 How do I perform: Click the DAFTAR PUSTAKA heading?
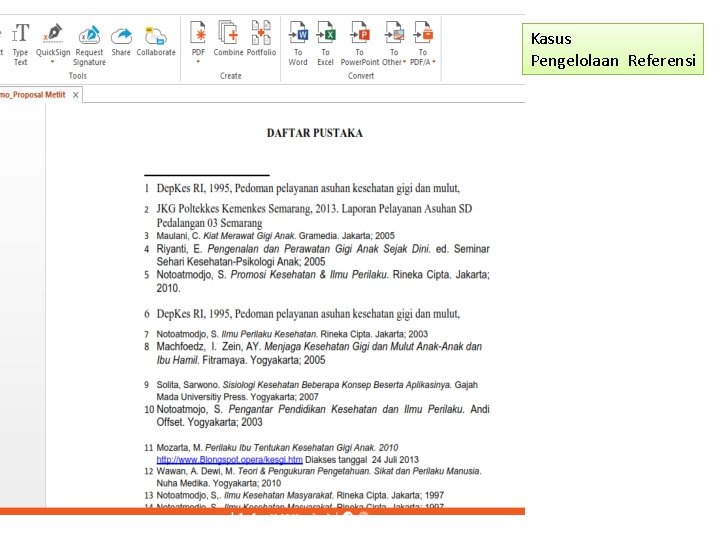tap(315, 133)
